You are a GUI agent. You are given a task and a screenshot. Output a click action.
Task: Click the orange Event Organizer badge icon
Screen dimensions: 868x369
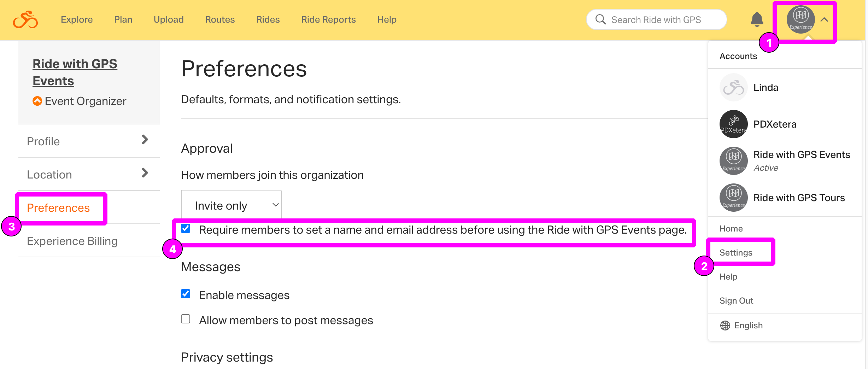[37, 101]
